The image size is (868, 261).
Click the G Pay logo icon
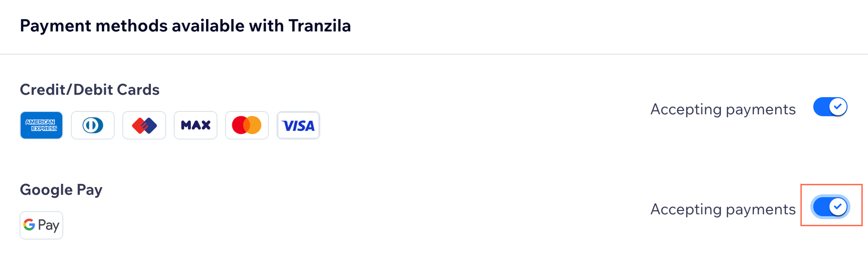pyautogui.click(x=41, y=225)
